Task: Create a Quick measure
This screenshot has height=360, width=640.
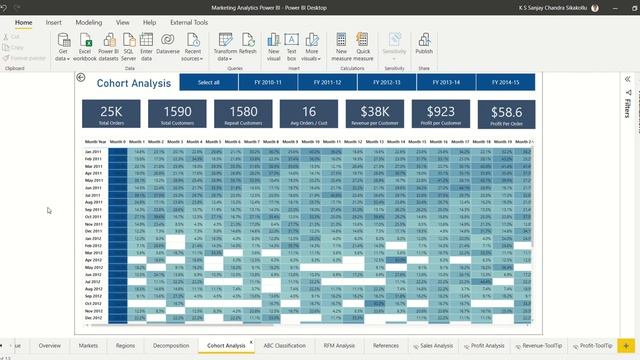Action: click(x=363, y=47)
